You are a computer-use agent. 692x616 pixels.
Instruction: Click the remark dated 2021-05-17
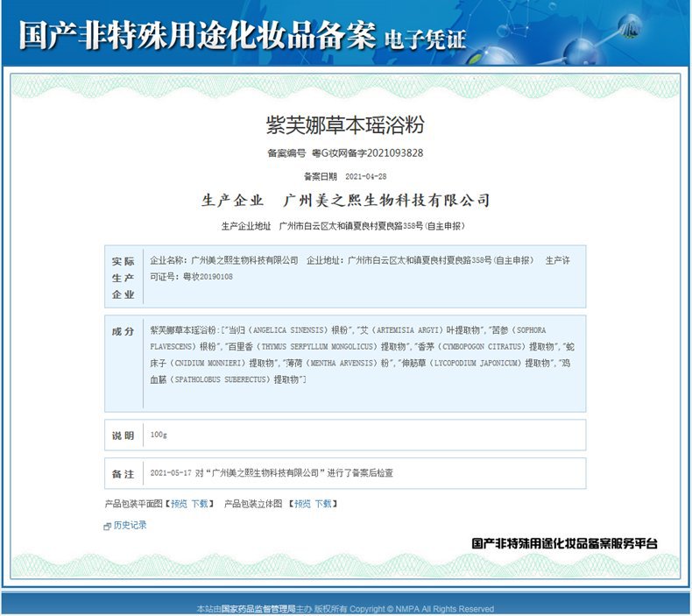[x=272, y=473]
